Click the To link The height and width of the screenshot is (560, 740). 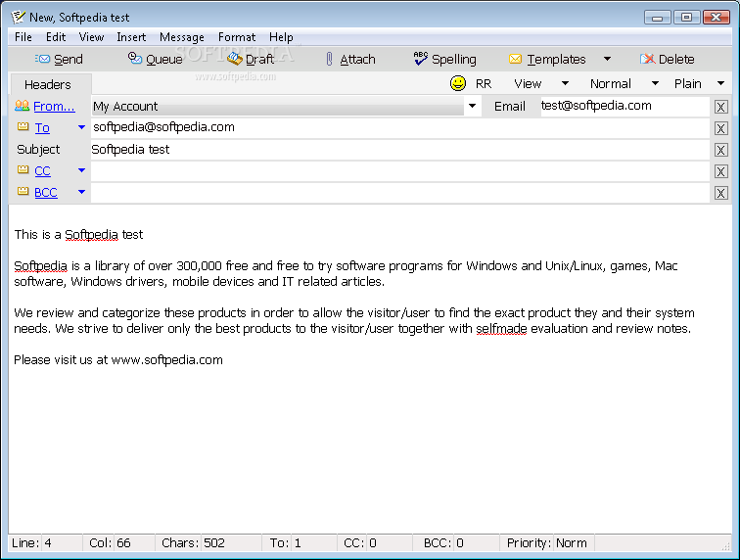[42, 128]
